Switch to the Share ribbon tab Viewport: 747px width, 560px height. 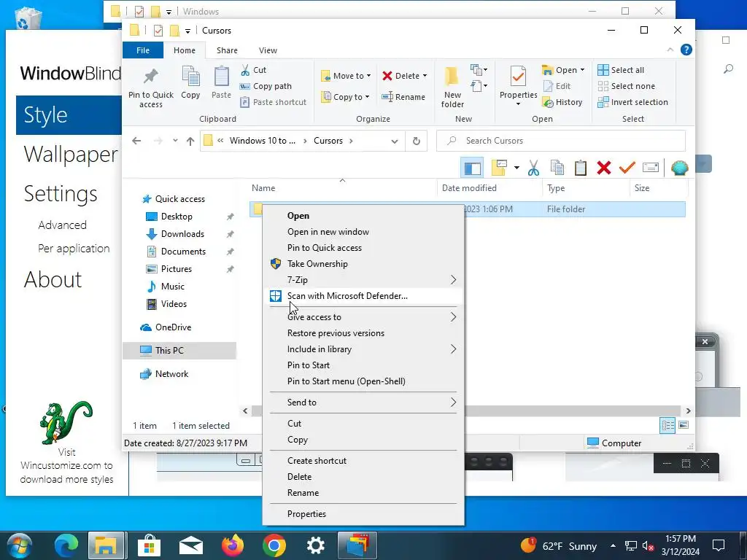pos(227,50)
